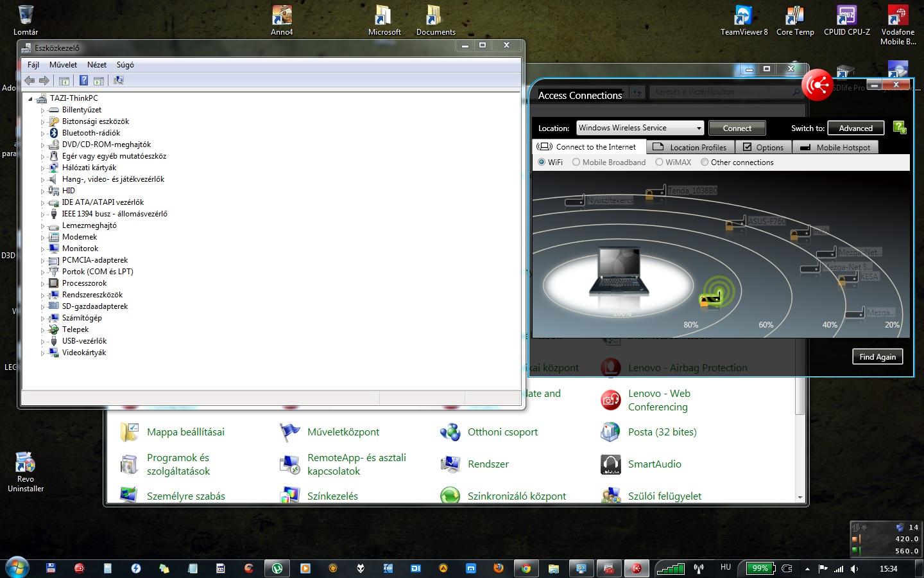Open SmartAudio control panel item

click(x=640, y=464)
